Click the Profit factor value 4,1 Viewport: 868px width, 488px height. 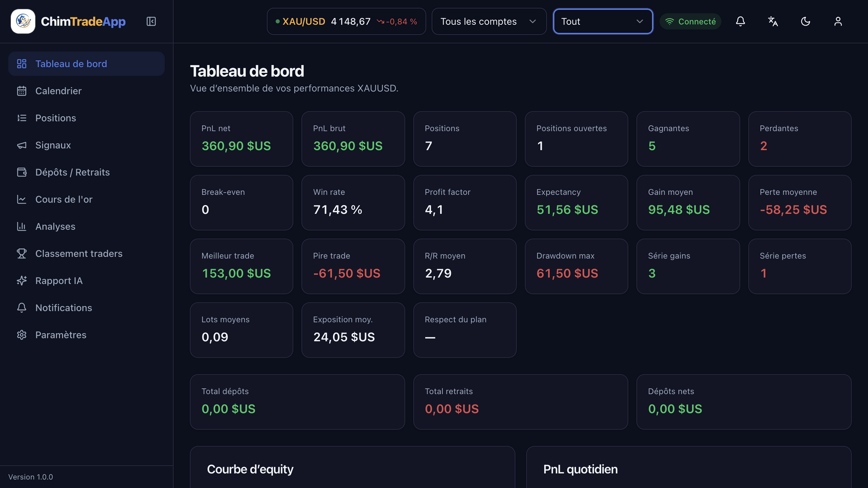434,210
